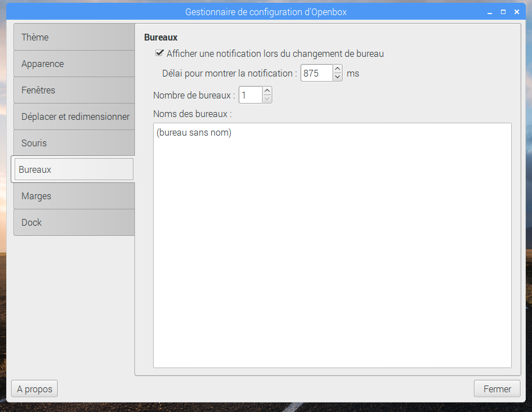Decrease notification delay with down arrow

point(338,77)
